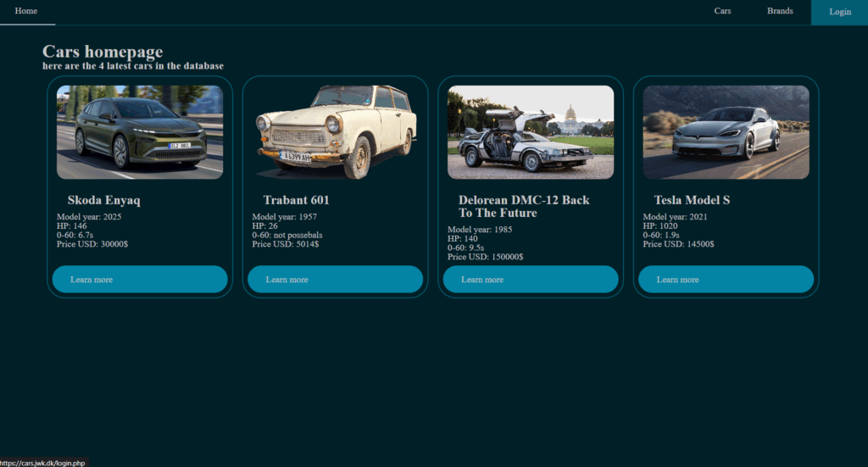Click '0-60: 6.7s' text

coord(75,235)
